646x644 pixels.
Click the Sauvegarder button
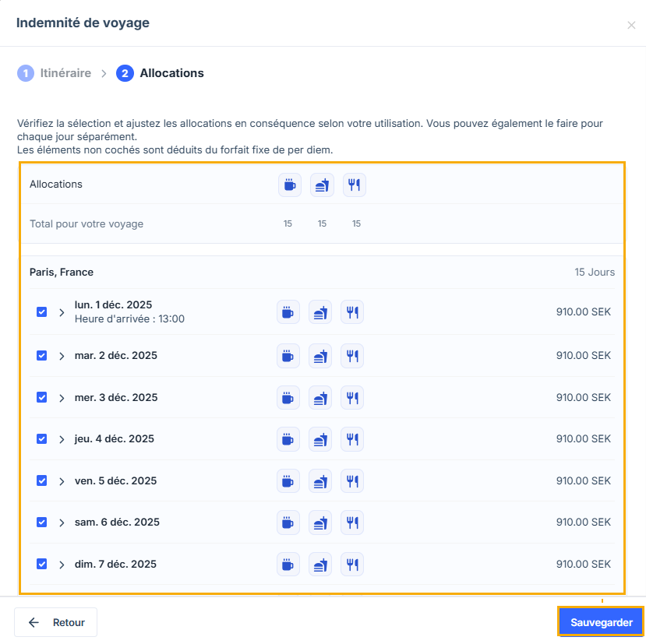601,623
